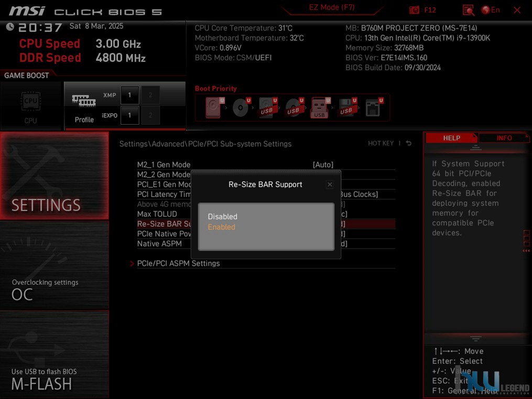Click the help panel's top scroll handle
The image size is (532, 399).
click(476, 147)
